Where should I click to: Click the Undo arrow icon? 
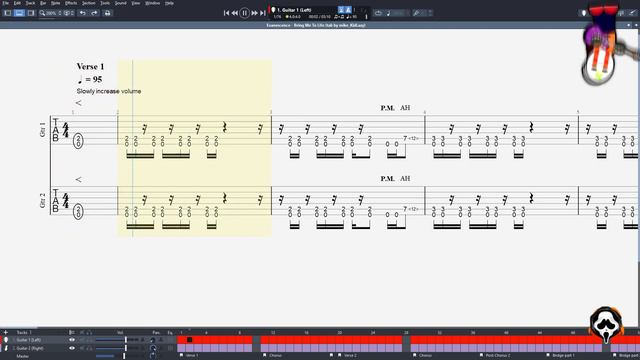point(83,13)
